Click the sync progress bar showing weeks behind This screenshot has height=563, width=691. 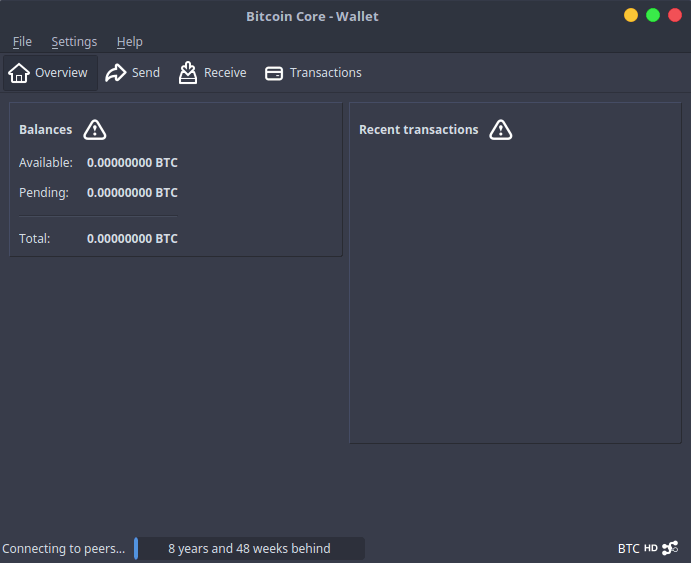(250, 548)
